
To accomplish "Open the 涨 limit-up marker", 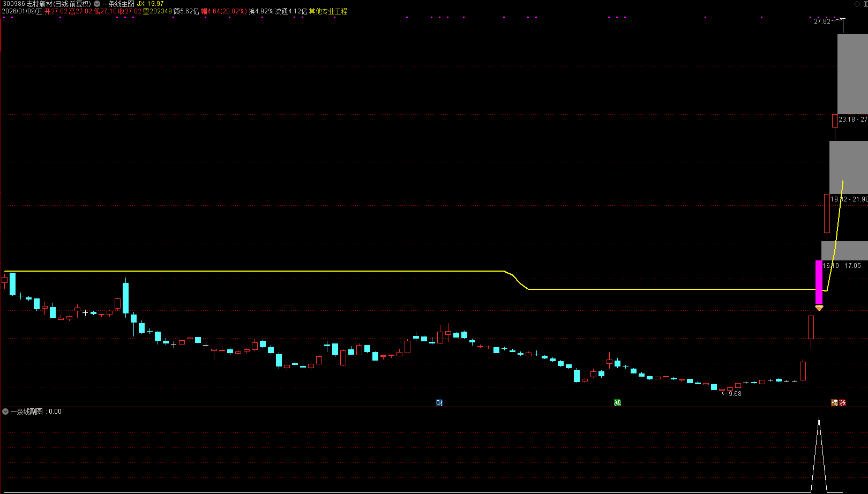I will click(842, 403).
